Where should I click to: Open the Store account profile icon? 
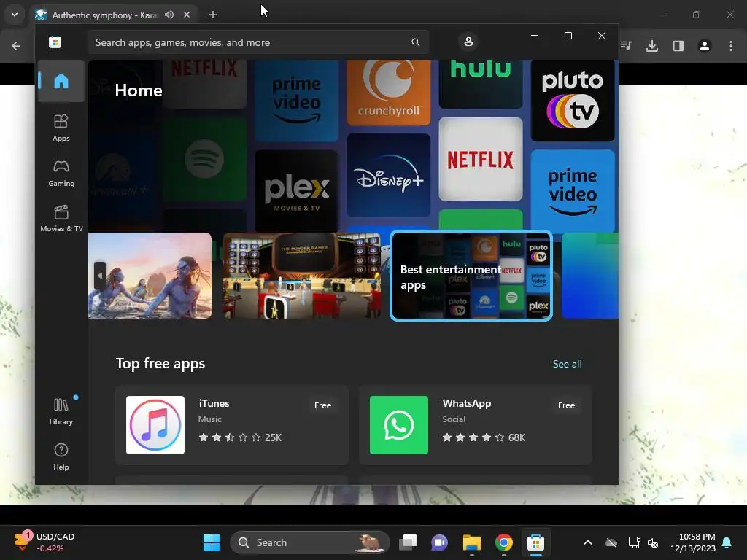(x=468, y=42)
